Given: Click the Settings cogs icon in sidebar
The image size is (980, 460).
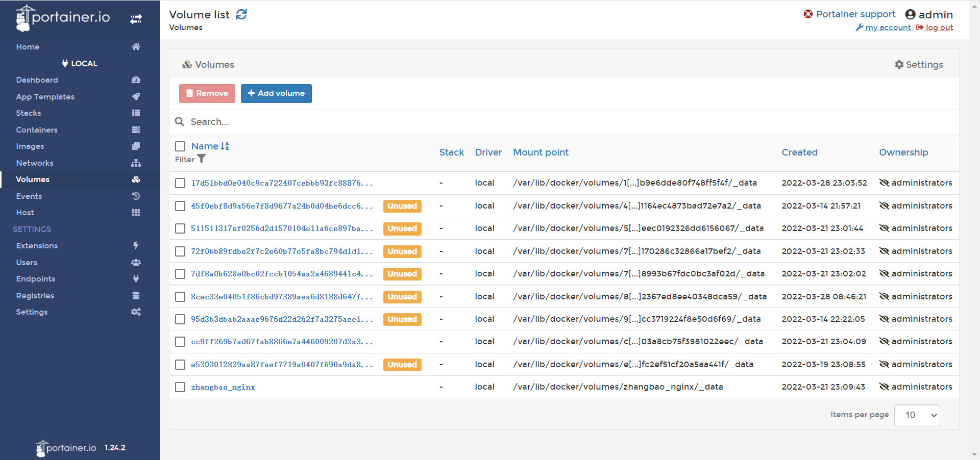Looking at the screenshot, I should pos(136,312).
